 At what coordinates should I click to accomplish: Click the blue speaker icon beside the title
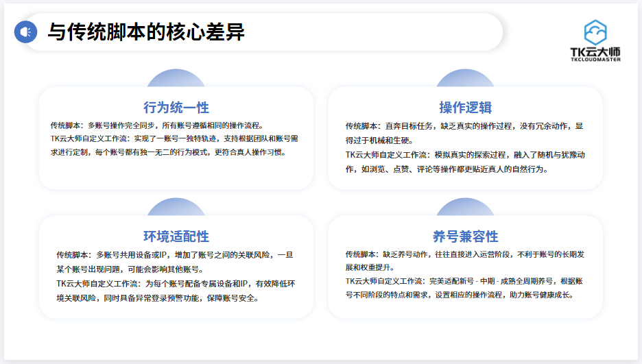pyautogui.click(x=26, y=32)
